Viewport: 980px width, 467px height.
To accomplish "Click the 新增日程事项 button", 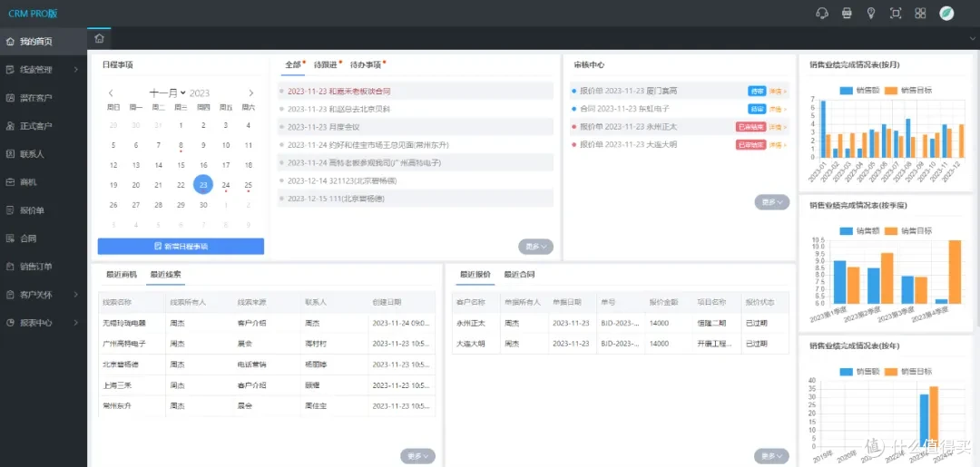I will (x=181, y=246).
